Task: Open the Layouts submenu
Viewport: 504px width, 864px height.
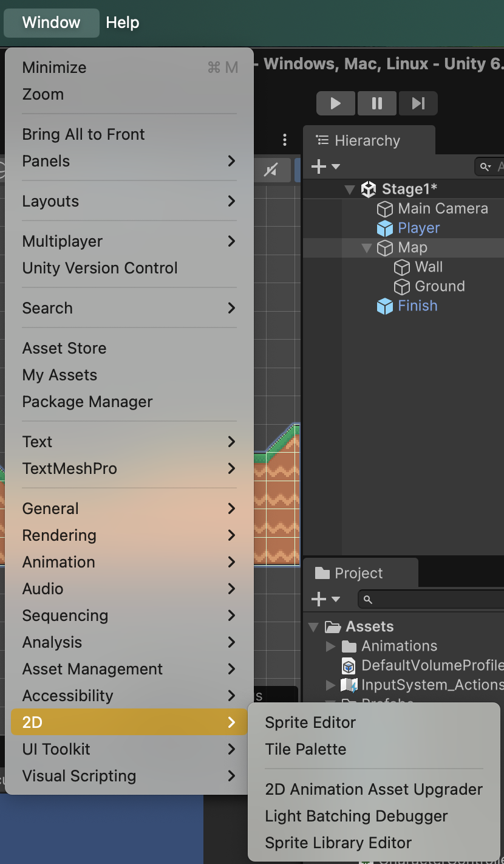Action: (x=129, y=201)
